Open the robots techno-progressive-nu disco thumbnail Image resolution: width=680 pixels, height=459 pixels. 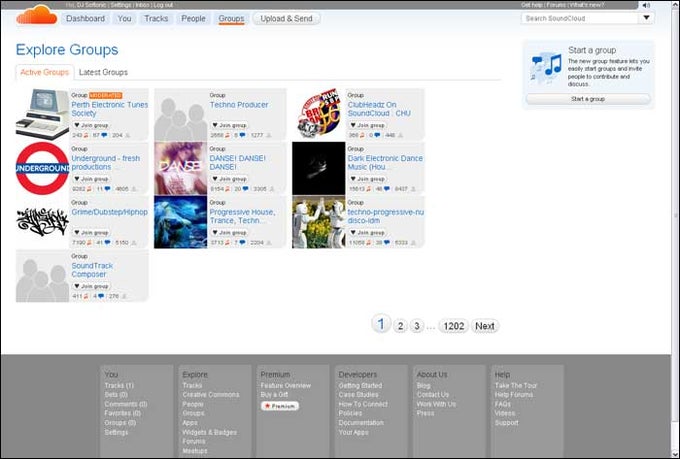click(319, 222)
